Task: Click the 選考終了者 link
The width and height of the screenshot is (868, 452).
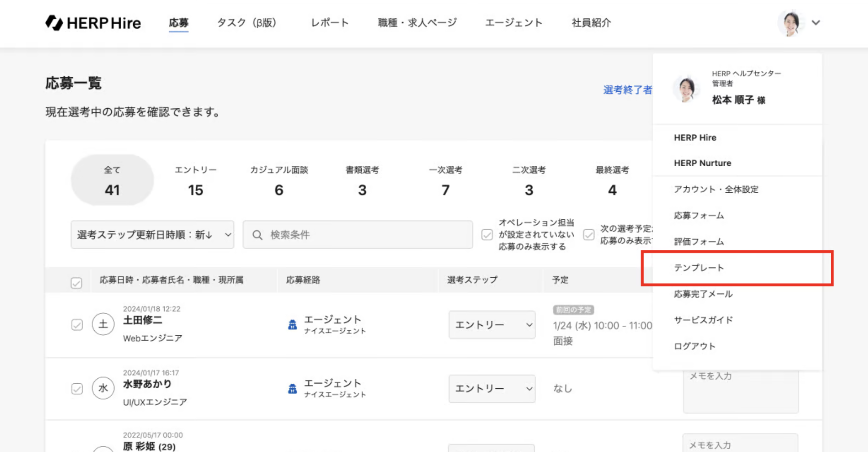Action: [x=627, y=90]
